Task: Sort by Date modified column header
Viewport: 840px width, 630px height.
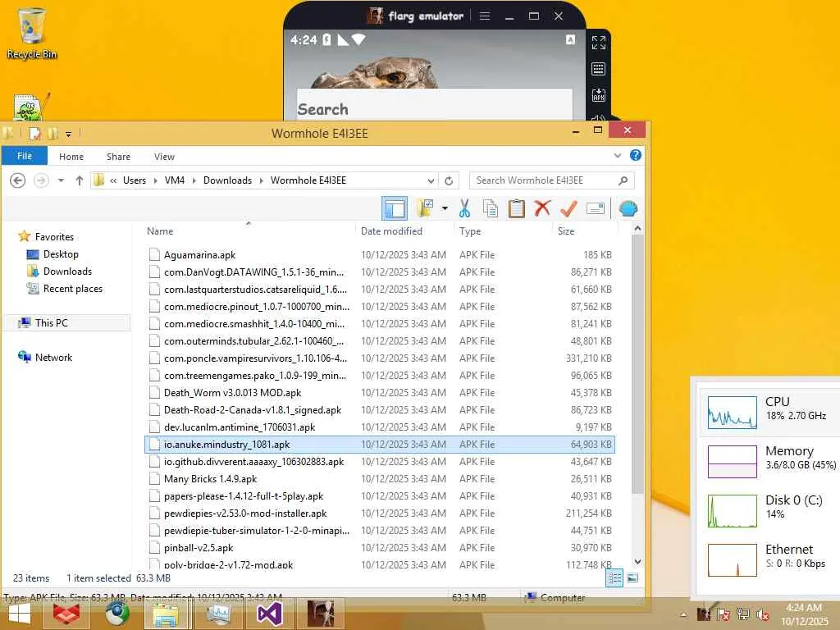Action: pos(391,231)
